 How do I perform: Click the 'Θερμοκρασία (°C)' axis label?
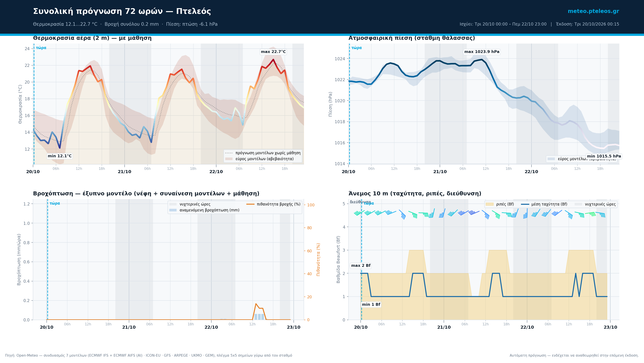(20, 104)
